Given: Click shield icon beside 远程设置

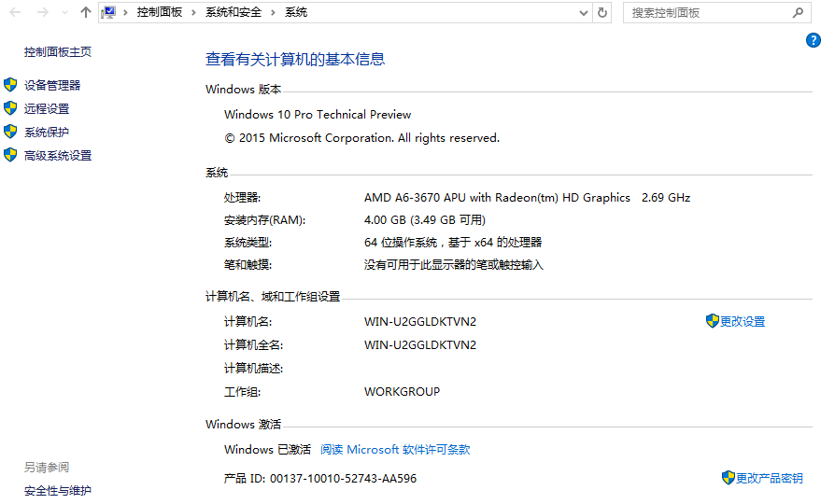Looking at the screenshot, I should click(x=10, y=108).
